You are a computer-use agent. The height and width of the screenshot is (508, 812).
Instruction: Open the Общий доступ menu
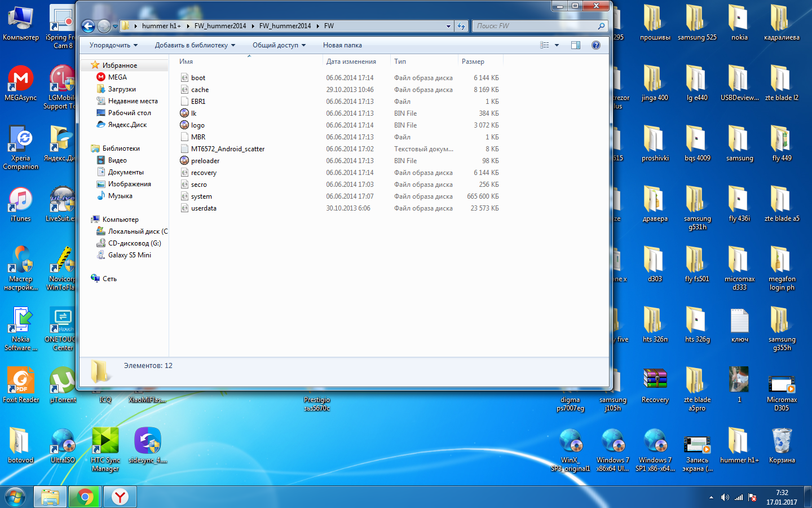pos(279,45)
